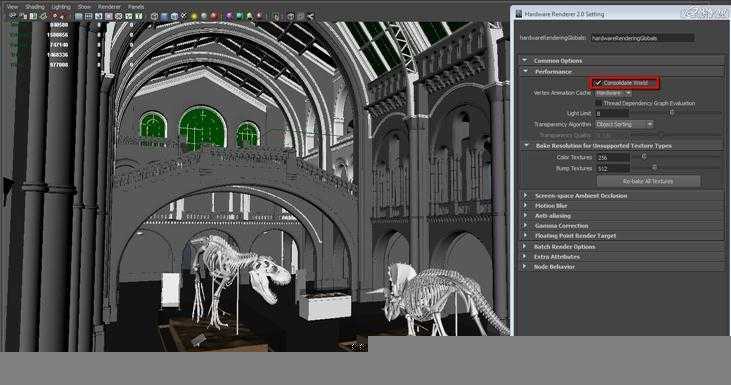This screenshot has height=385, width=731.
Task: Expand the Anti-aliasing section
Action: point(525,216)
